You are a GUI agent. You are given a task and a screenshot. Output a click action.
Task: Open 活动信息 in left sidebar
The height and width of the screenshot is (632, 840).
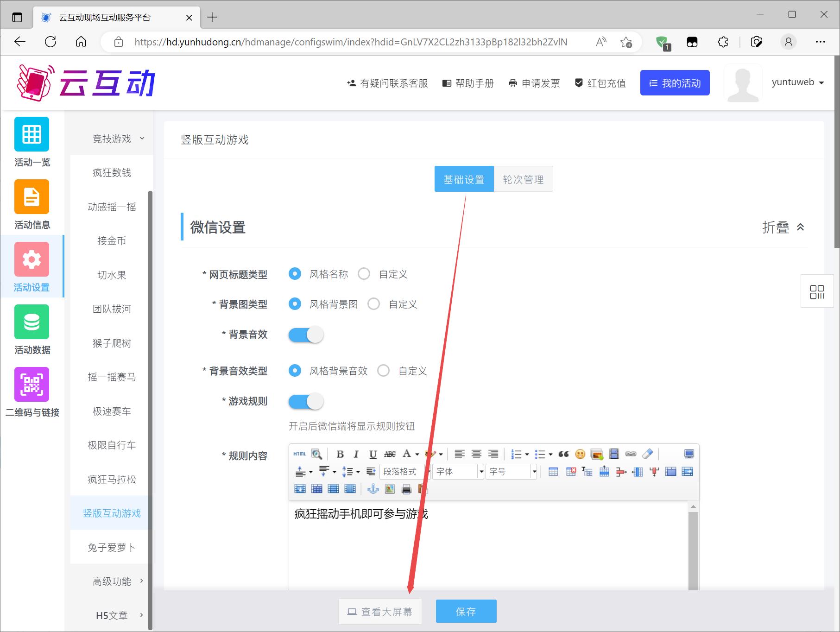tap(32, 205)
